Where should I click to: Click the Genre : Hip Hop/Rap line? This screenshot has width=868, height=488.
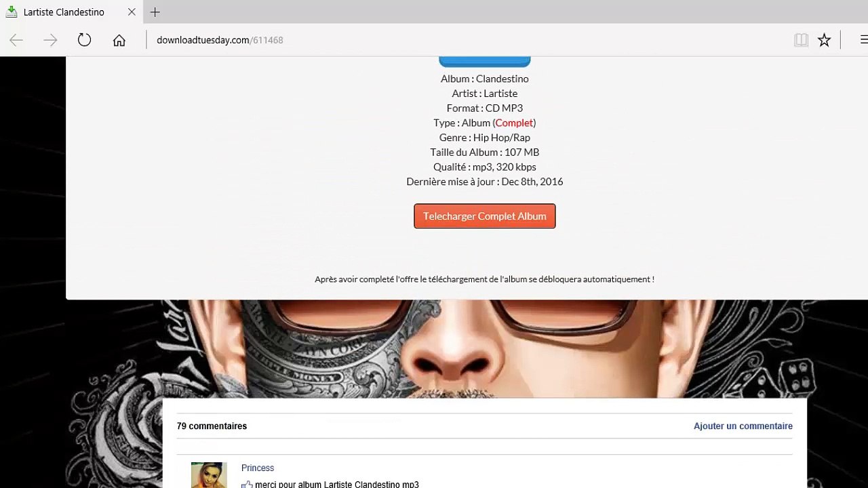(x=485, y=138)
